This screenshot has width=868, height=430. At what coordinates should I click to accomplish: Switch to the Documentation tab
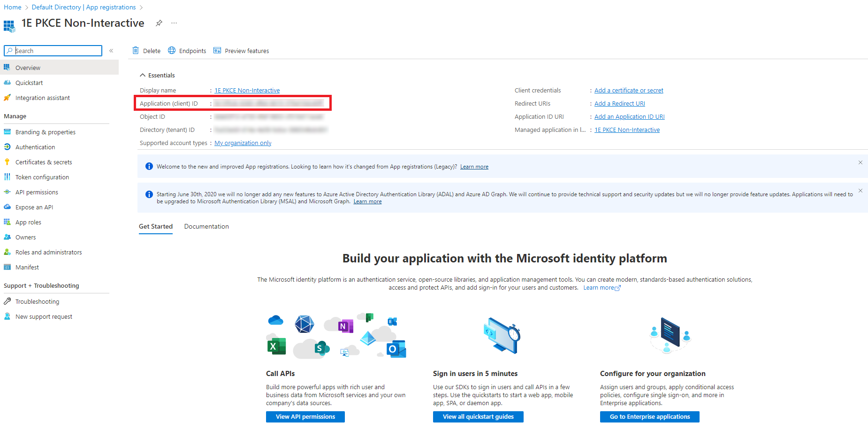click(x=206, y=226)
